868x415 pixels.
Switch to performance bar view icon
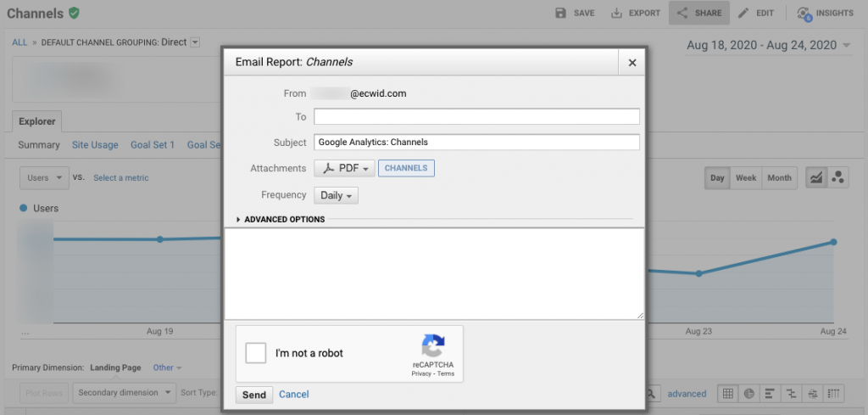pos(770,394)
